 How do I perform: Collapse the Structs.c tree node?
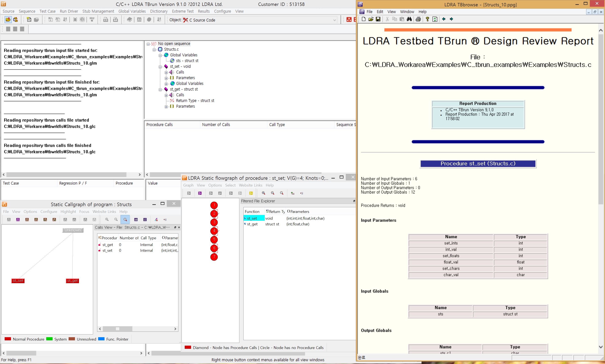click(154, 50)
